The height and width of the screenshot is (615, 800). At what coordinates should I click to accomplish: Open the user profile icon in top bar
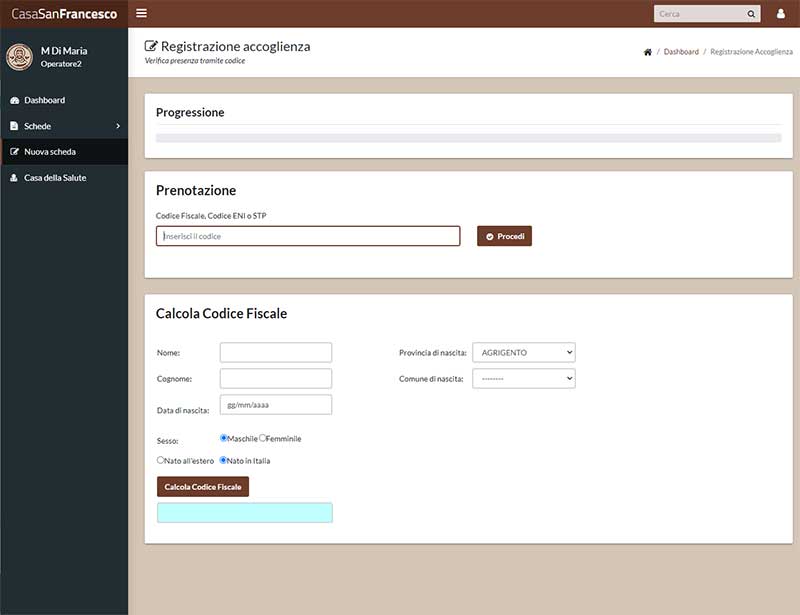781,14
